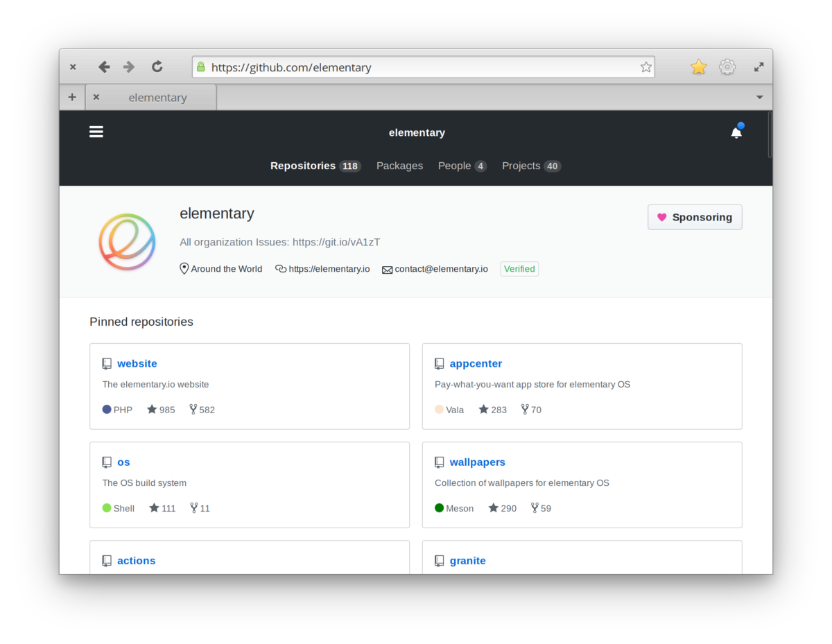
Task: Open the https://git.io/vA1zT issues link
Action: pyautogui.click(x=336, y=242)
